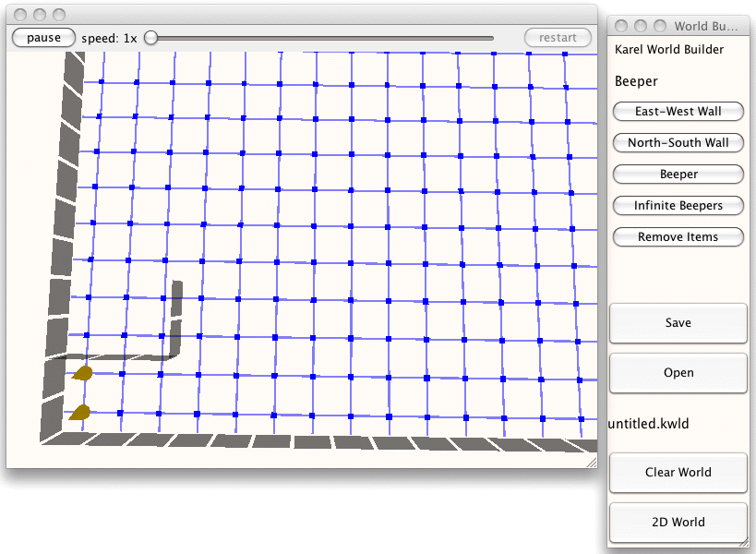
Task: Minimize the World Builder window
Action: click(641, 26)
